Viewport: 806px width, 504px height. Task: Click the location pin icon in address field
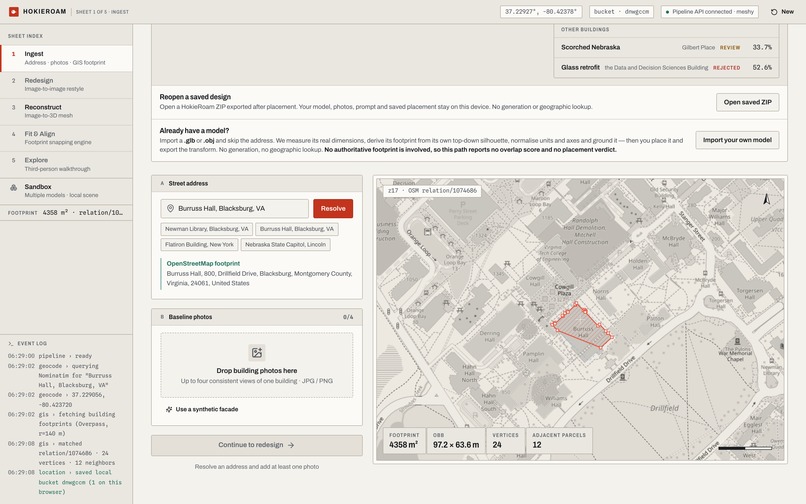pos(170,208)
